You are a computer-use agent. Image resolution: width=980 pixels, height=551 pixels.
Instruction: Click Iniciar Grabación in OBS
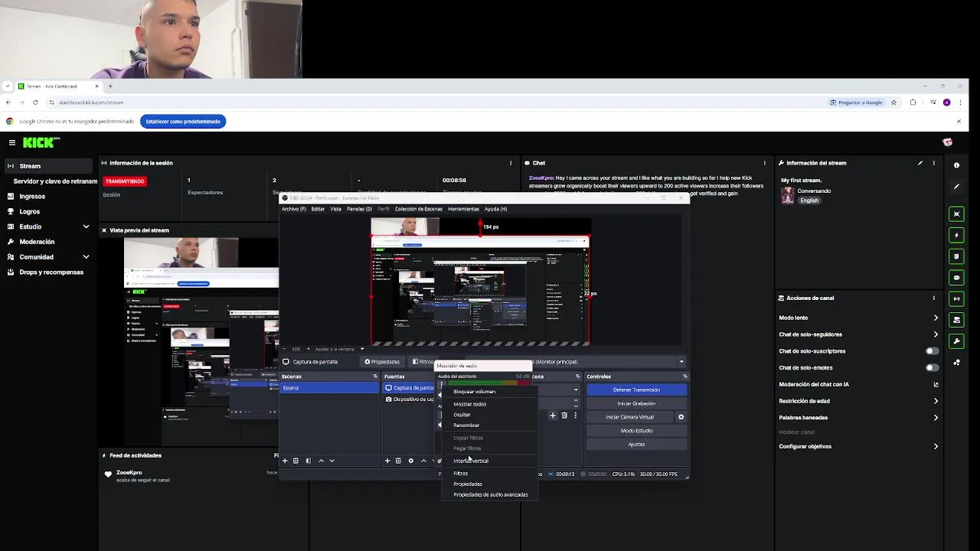636,403
